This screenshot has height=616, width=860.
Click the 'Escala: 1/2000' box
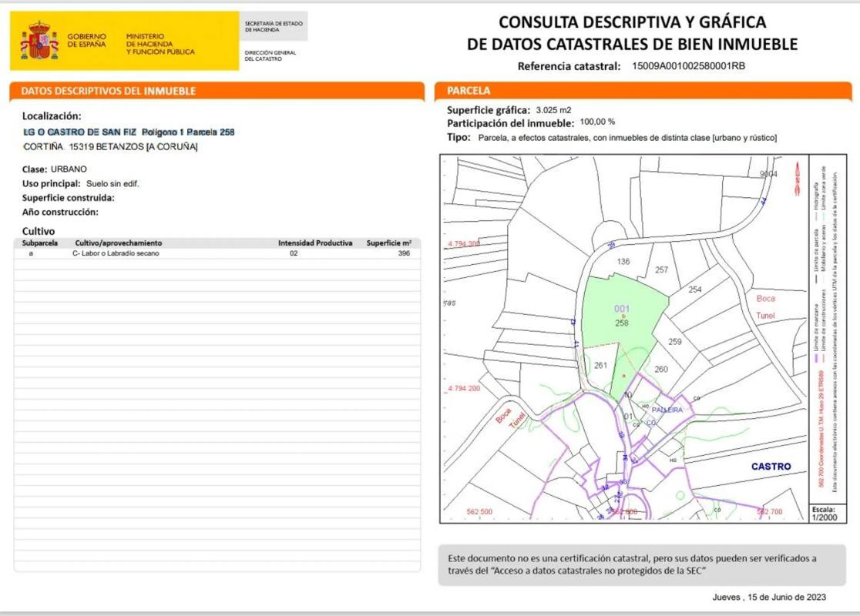(827, 514)
